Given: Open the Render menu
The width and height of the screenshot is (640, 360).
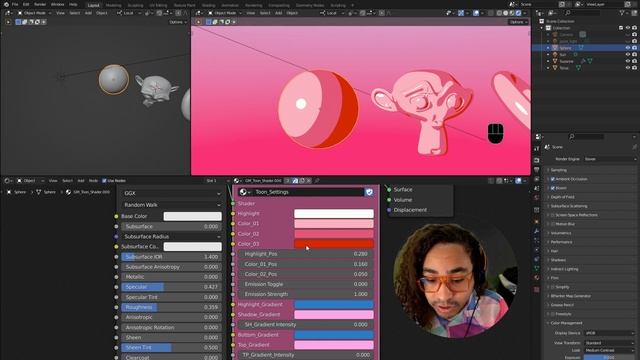Looking at the screenshot, I should click(40, 4).
